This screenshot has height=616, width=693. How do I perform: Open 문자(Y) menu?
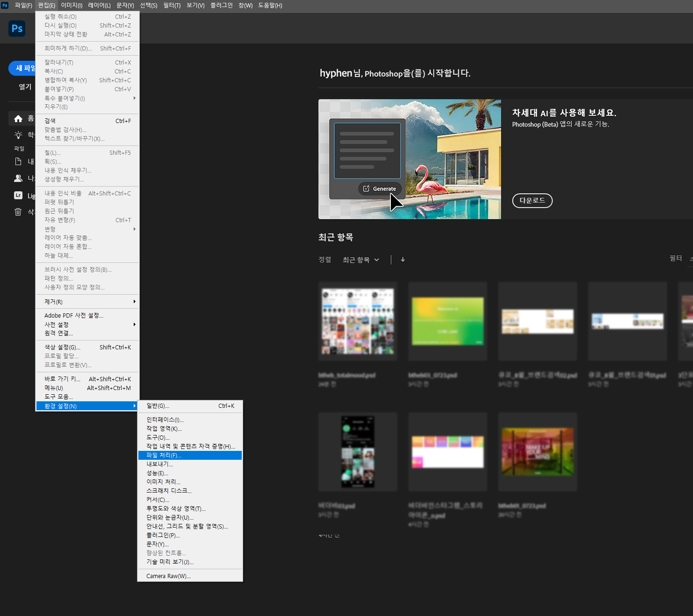(125, 5)
